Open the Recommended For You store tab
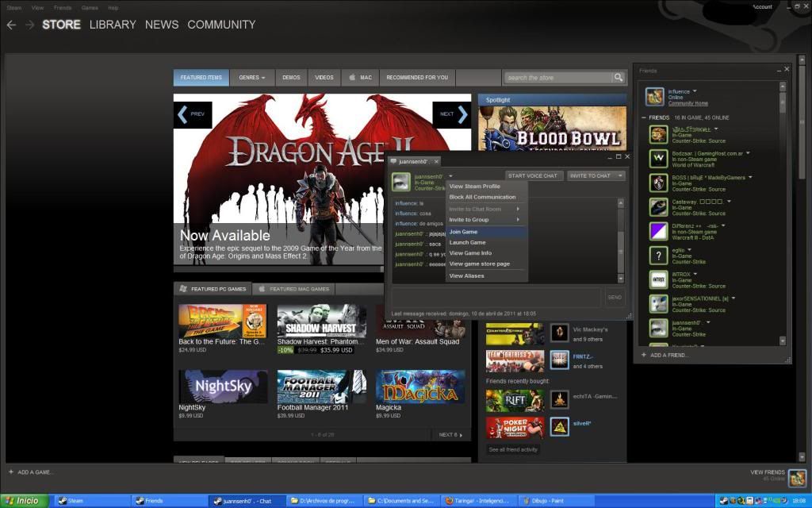 pos(417,77)
